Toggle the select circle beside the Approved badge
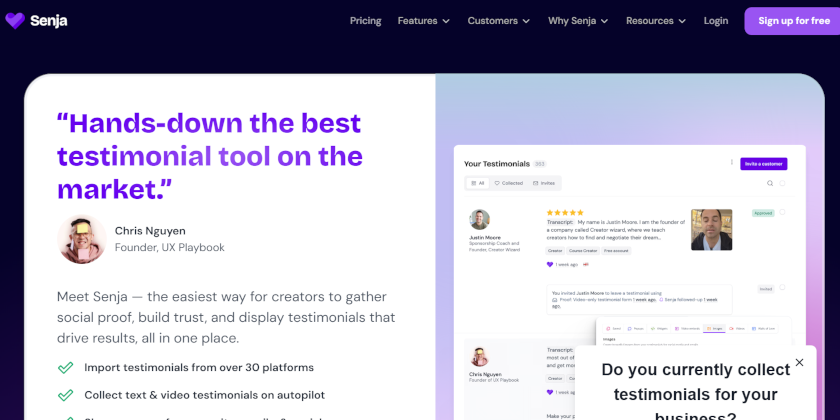Image resolution: width=840 pixels, height=420 pixels. tap(782, 212)
